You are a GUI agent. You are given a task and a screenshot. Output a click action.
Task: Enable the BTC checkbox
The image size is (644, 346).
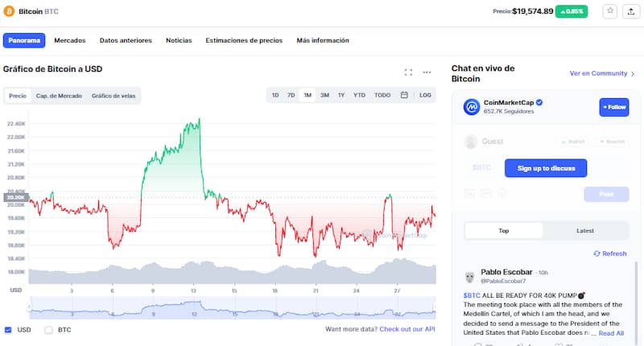tap(48, 329)
